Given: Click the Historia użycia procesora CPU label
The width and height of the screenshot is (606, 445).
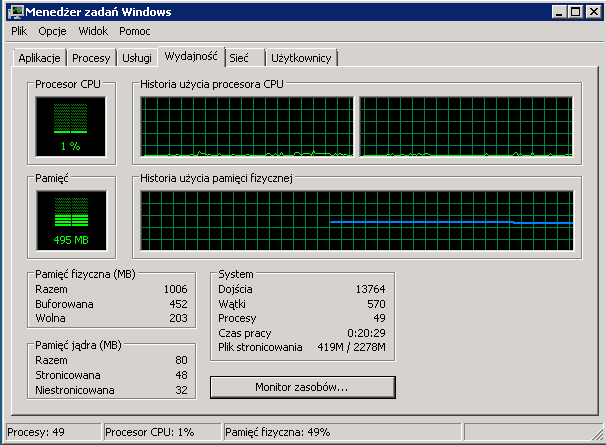Looking at the screenshot, I should point(212,84).
